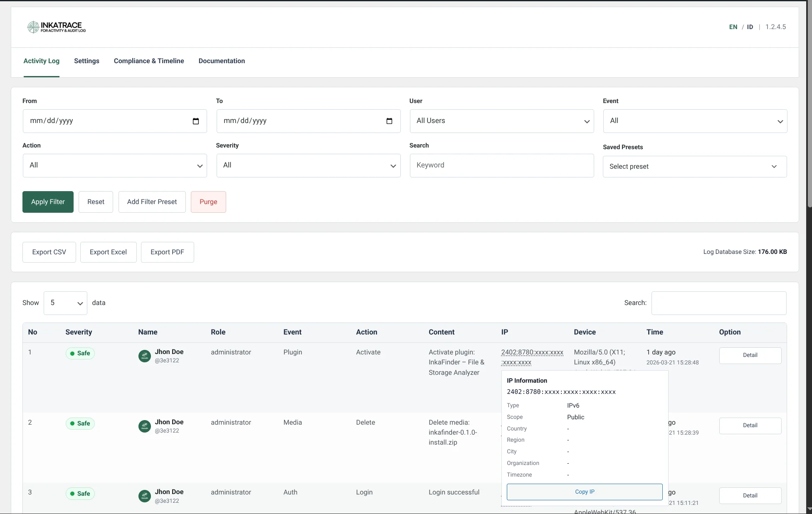Image resolution: width=812 pixels, height=514 pixels.
Task: Expand the Severity filter dropdown
Action: (309, 165)
